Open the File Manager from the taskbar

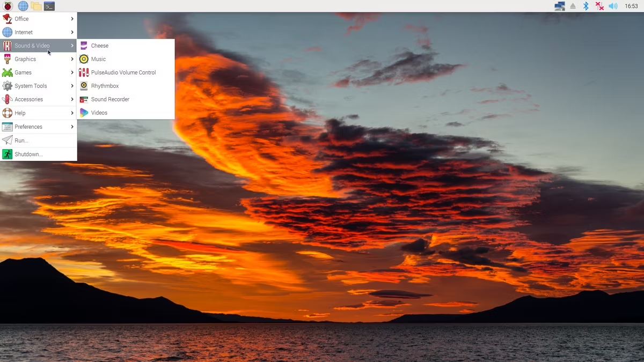coord(35,6)
